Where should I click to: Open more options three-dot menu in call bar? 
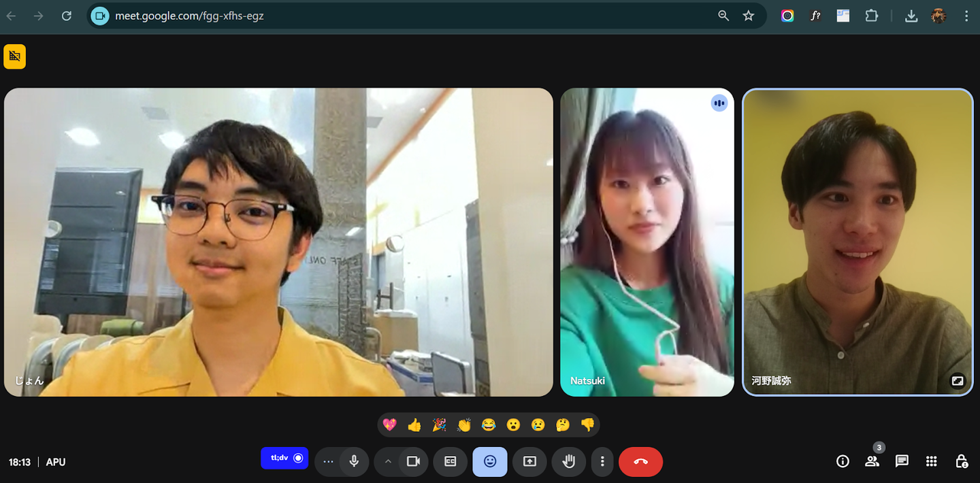pyautogui.click(x=602, y=461)
